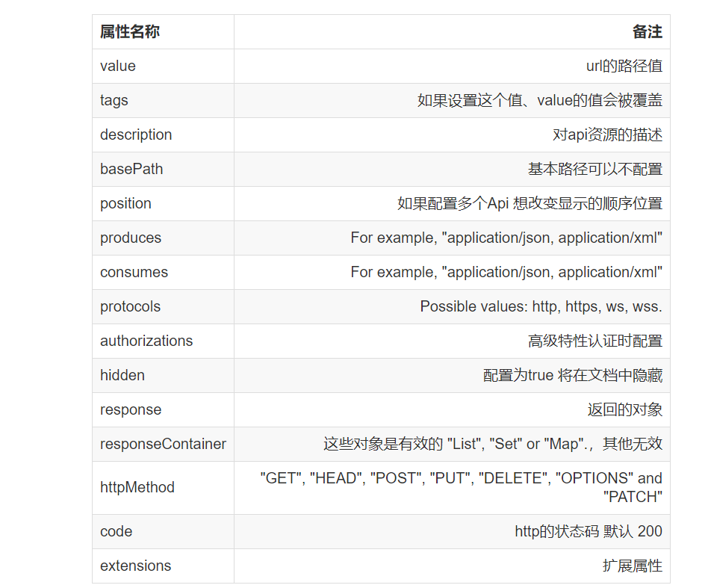
Task: Click the 属性名称 column header
Action: coord(130,32)
